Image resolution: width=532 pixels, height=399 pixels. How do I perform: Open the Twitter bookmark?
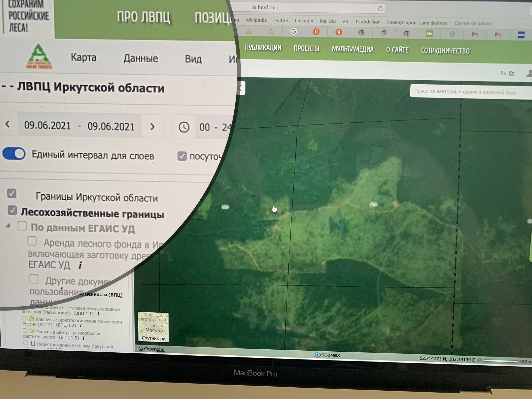pyautogui.click(x=281, y=21)
